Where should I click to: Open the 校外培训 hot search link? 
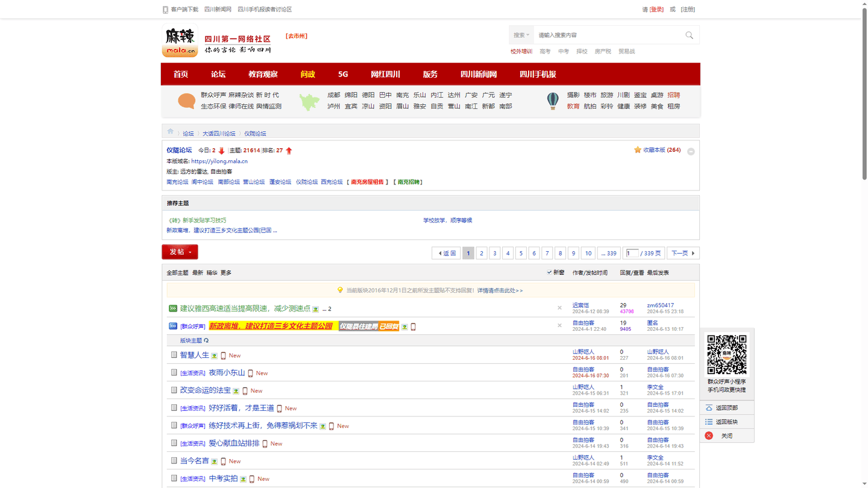pos(521,52)
